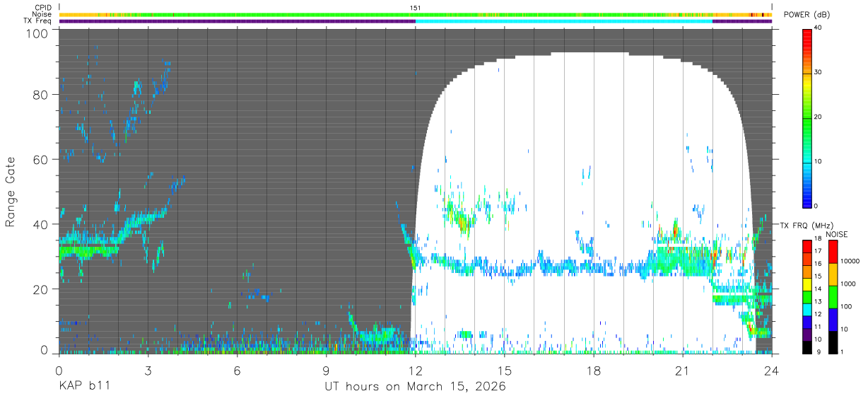
Task: Click the 100 label on Range Gate axis
Action: 37,33
